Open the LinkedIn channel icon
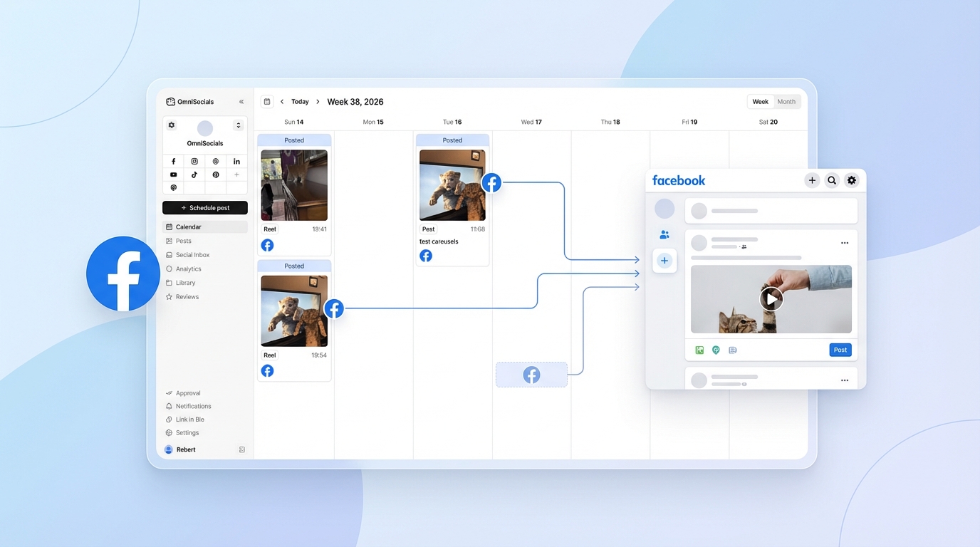Viewport: 980px width, 547px height. click(x=236, y=162)
